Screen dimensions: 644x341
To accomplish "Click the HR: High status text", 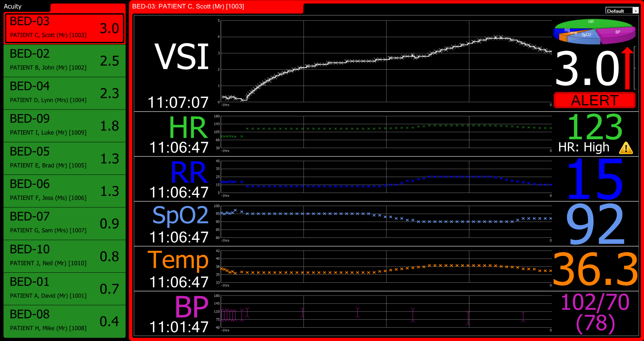I will click(584, 147).
